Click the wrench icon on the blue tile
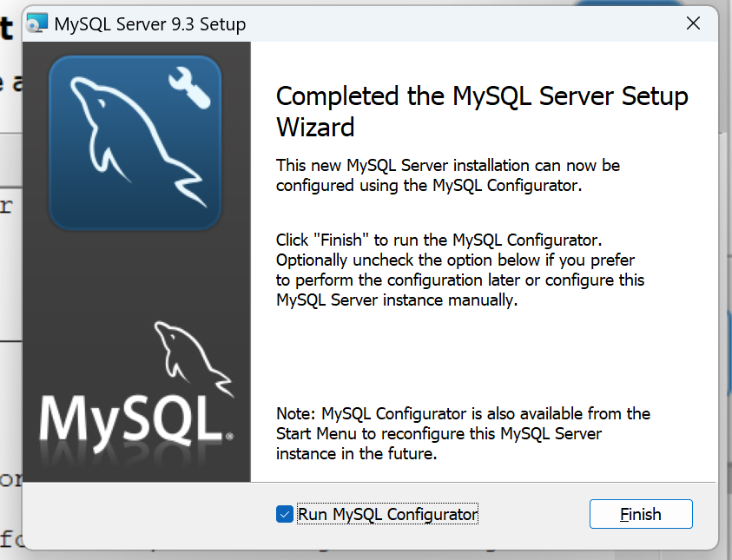 click(191, 89)
